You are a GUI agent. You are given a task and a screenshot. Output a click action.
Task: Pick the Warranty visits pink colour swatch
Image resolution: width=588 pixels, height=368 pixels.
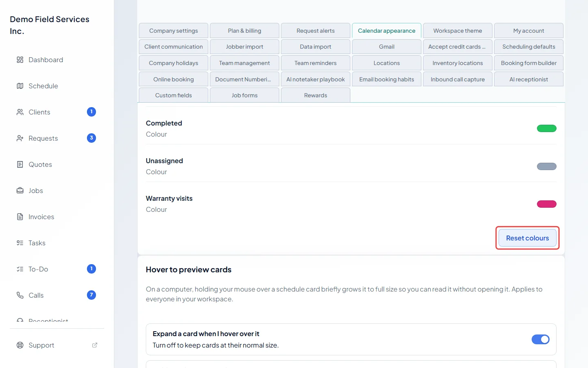point(547,204)
